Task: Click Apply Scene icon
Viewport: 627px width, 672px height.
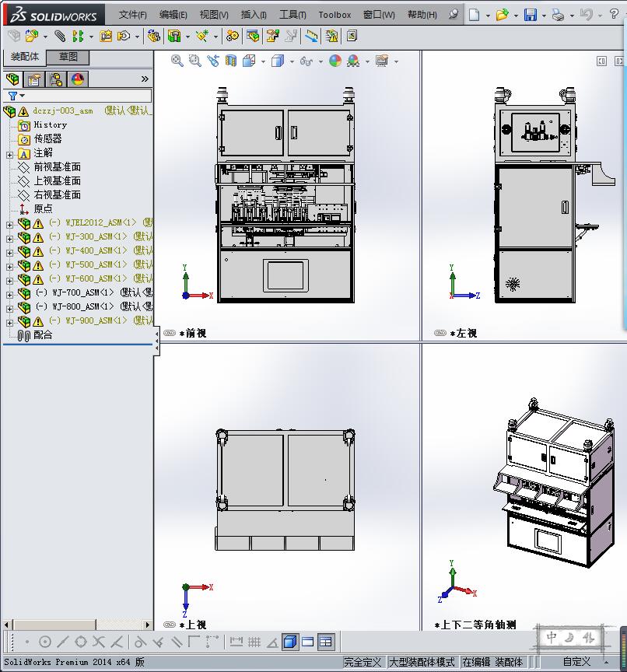Action: click(353, 61)
